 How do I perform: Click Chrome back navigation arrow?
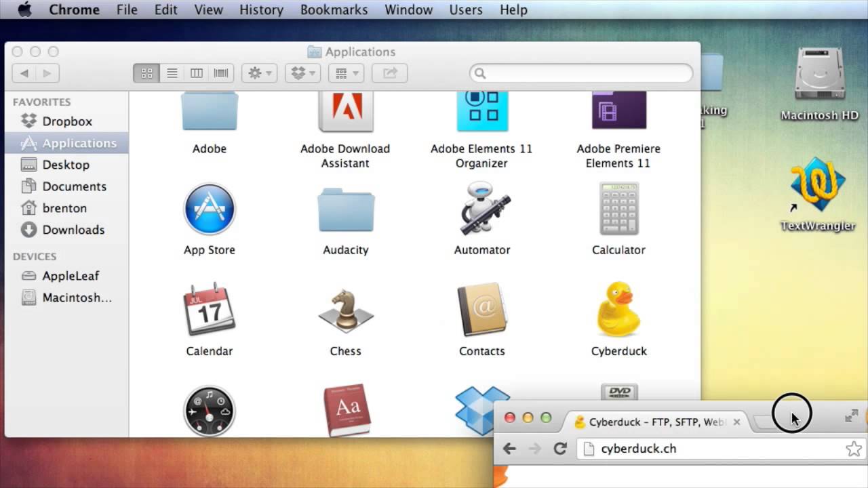click(x=509, y=449)
